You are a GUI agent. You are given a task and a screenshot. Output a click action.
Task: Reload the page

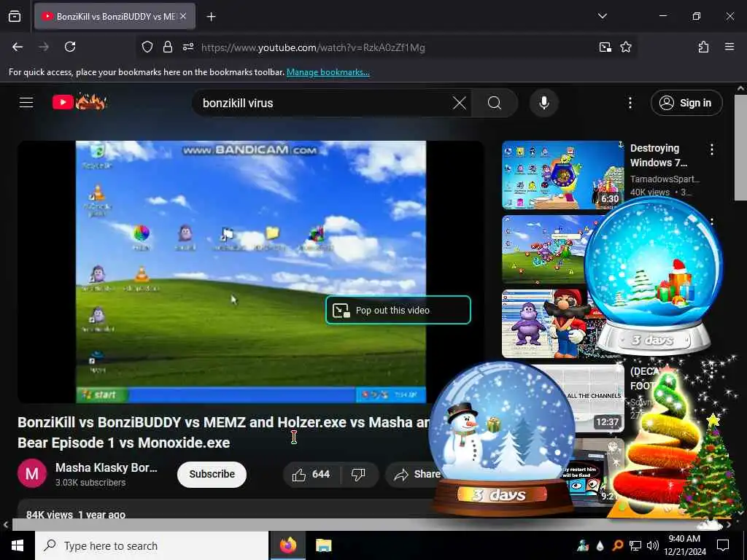tap(70, 47)
